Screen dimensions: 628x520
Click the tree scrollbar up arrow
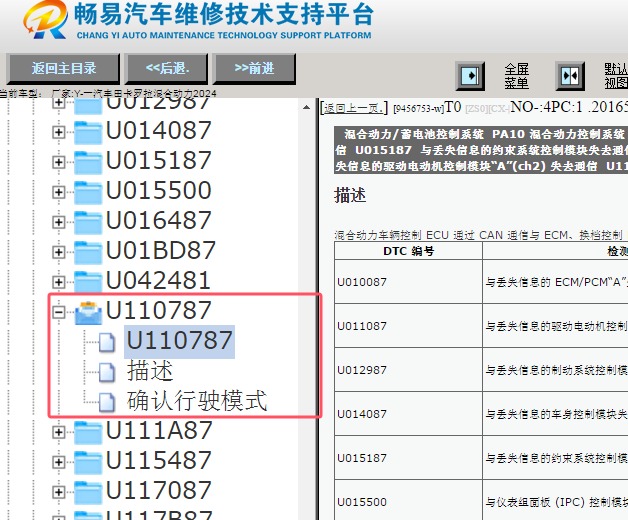306,107
